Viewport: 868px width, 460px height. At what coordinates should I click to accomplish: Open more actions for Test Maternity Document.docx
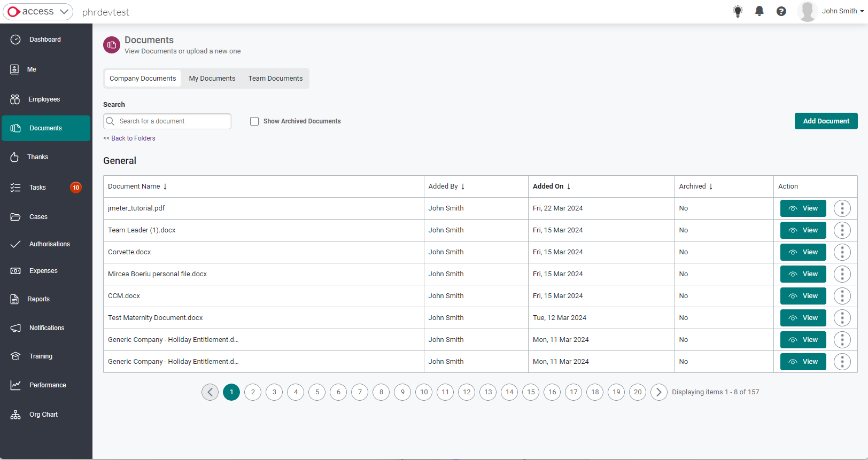[842, 318]
